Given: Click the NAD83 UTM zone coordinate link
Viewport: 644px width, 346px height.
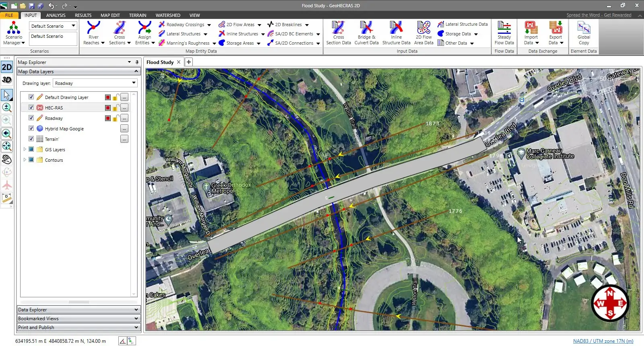Looking at the screenshot, I should 603,341.
